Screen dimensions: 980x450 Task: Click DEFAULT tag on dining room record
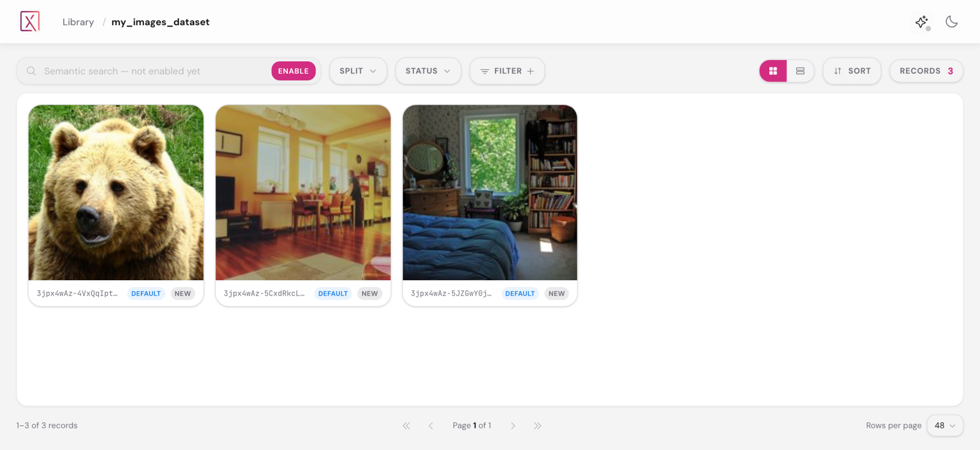pyautogui.click(x=333, y=294)
